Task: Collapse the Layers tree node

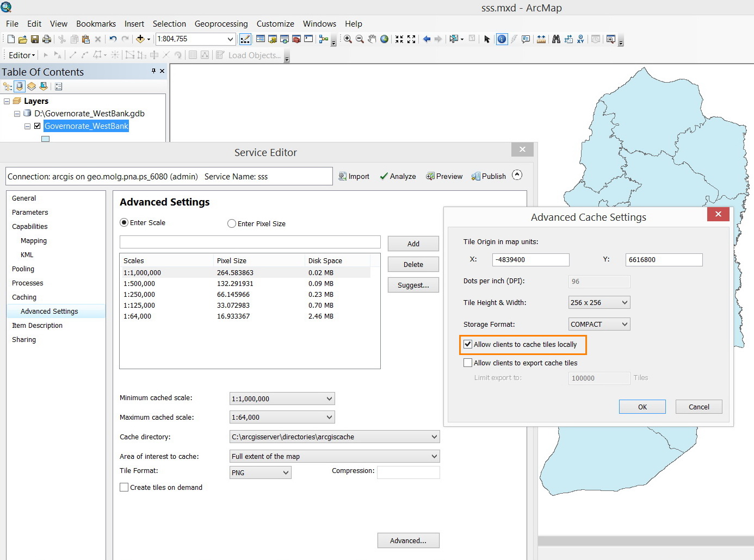Action: pyautogui.click(x=7, y=101)
